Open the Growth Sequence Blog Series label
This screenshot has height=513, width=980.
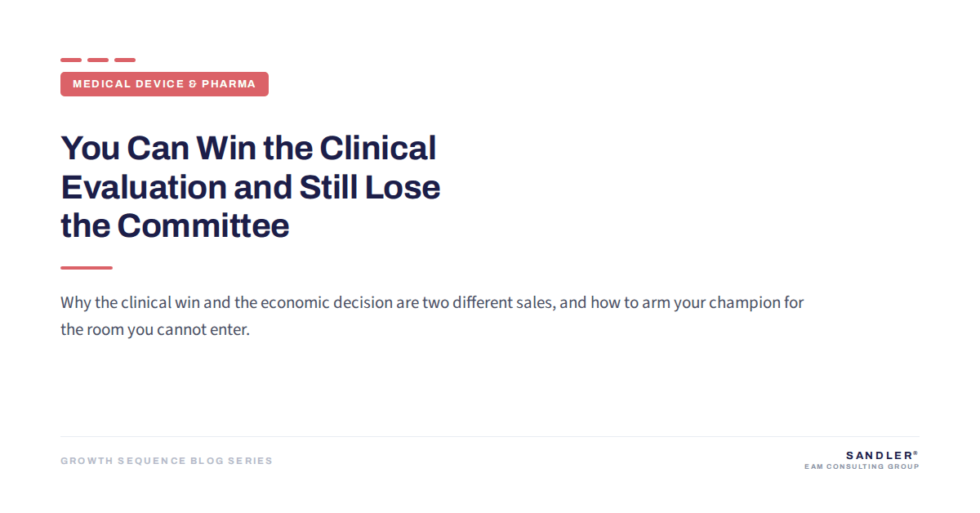(167, 461)
